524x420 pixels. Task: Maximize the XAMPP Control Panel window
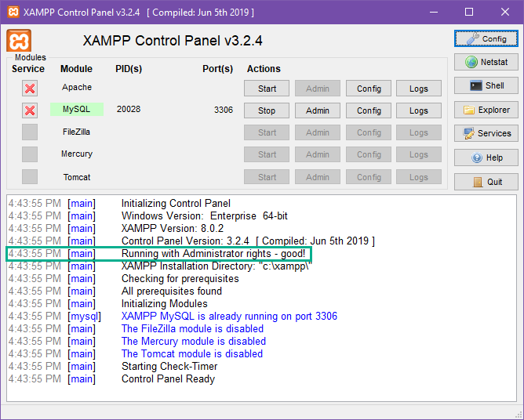(x=469, y=12)
